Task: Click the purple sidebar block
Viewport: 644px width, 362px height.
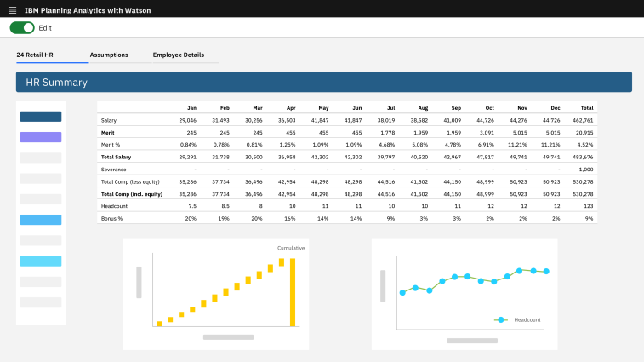Action: pos(41,137)
